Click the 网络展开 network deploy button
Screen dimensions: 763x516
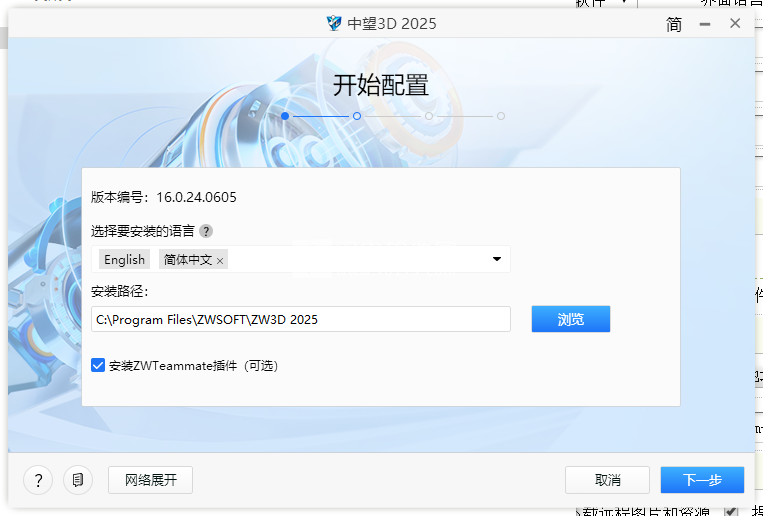pyautogui.click(x=150, y=480)
